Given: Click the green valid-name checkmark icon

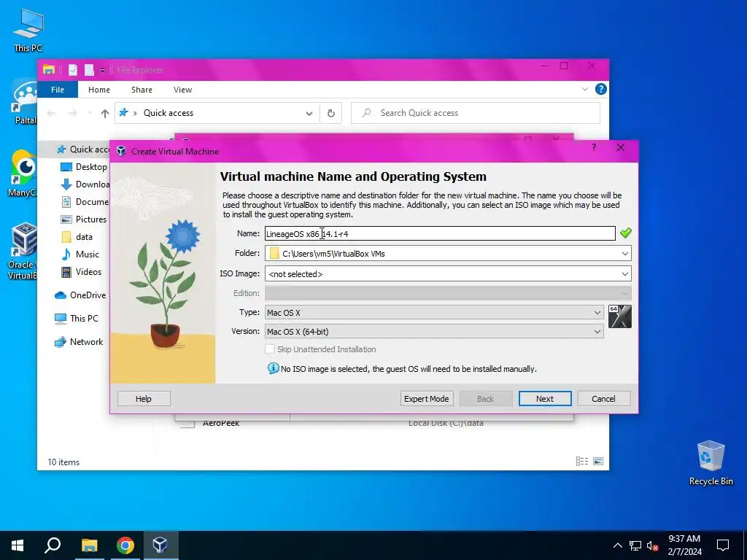Looking at the screenshot, I should (x=625, y=233).
